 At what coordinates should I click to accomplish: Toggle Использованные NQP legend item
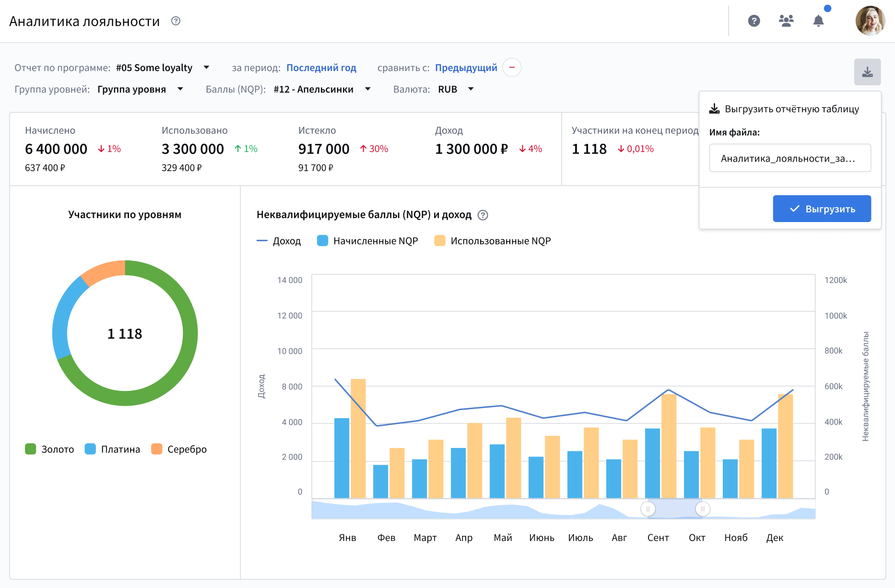(493, 241)
